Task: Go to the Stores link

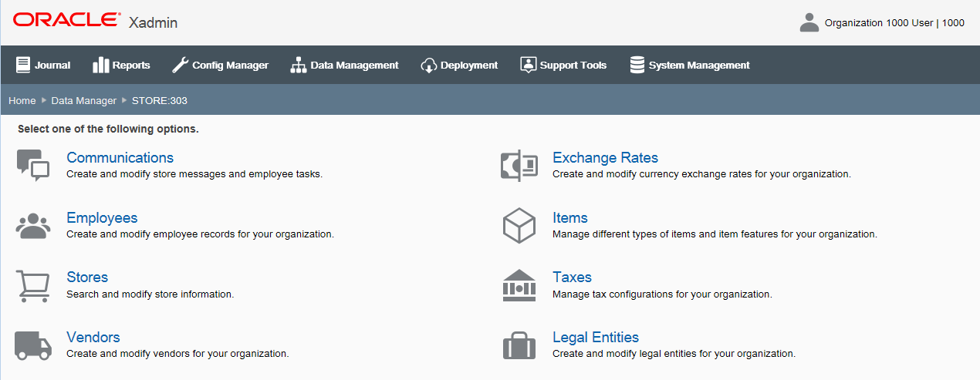Action: [x=87, y=277]
